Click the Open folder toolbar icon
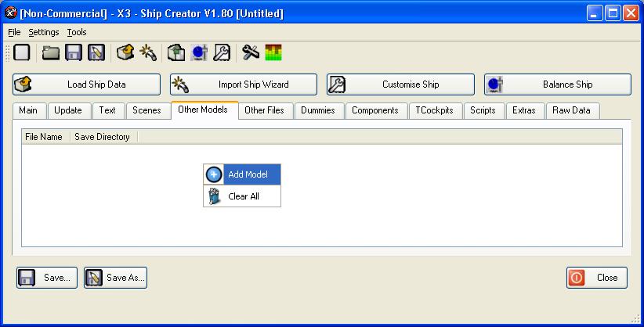This screenshot has height=327, width=644. coord(51,53)
